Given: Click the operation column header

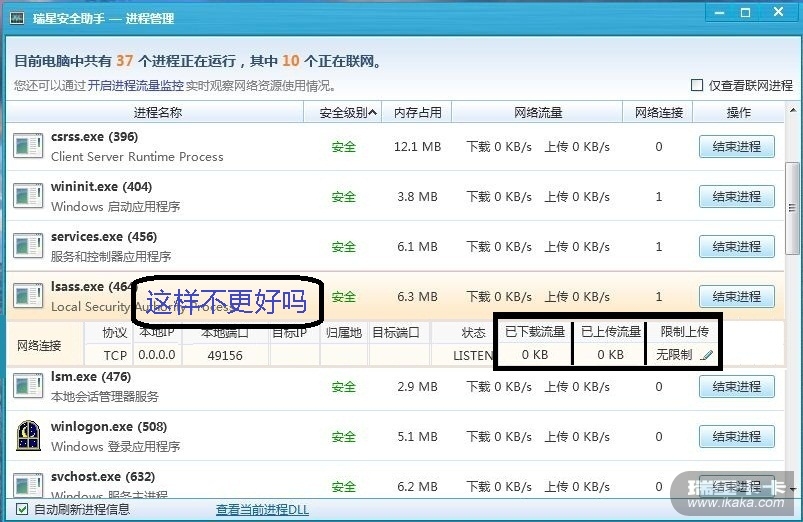Looking at the screenshot, I should point(738,112).
